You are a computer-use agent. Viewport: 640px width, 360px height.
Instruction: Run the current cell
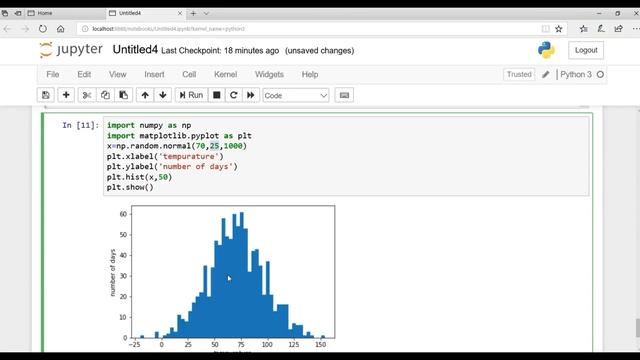pos(191,95)
